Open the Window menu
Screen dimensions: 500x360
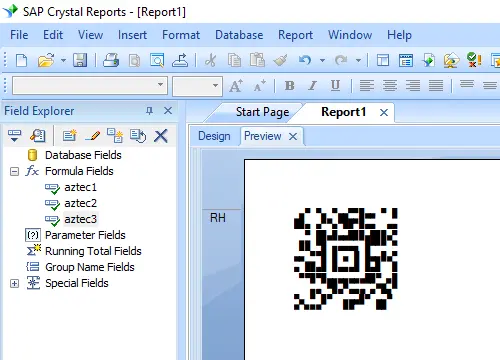tap(350, 35)
